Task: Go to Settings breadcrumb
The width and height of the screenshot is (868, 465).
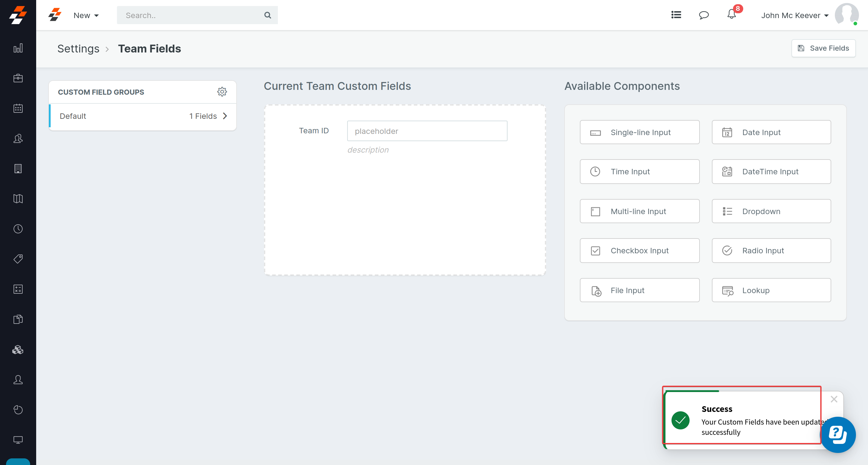Action: pyautogui.click(x=78, y=49)
